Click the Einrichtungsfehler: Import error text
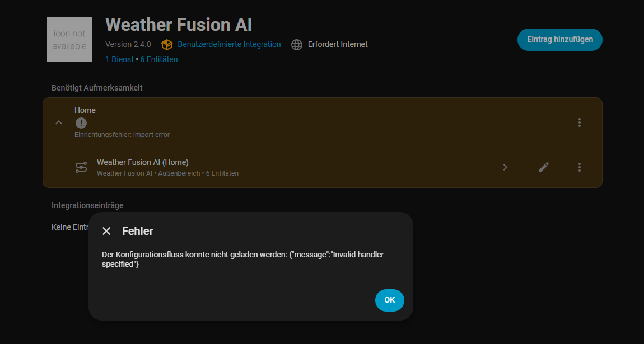The image size is (644, 344). pos(122,135)
